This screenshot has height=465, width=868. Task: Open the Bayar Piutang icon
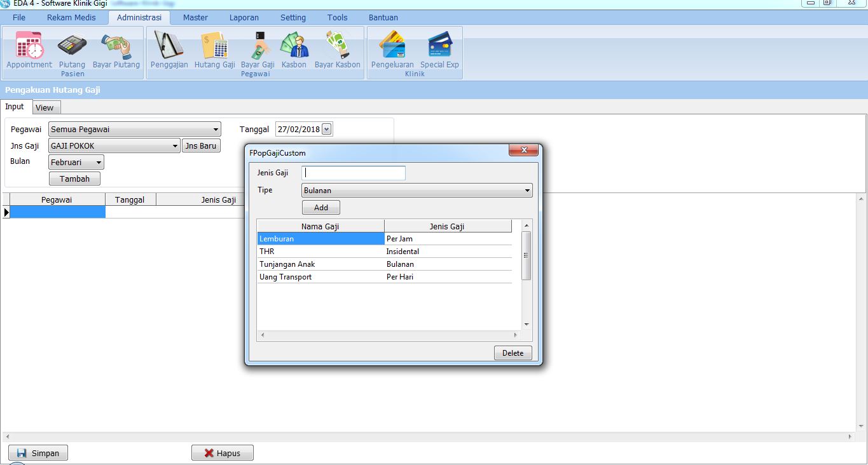pos(116,50)
